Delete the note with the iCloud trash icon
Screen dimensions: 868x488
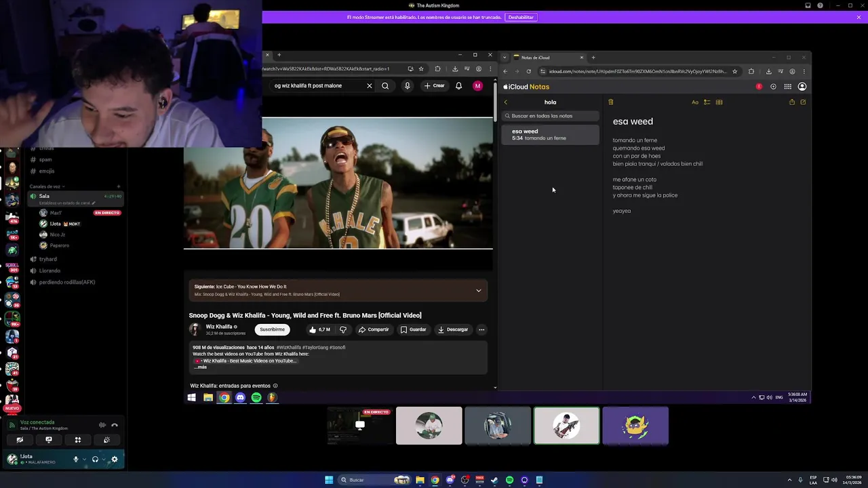click(x=610, y=102)
